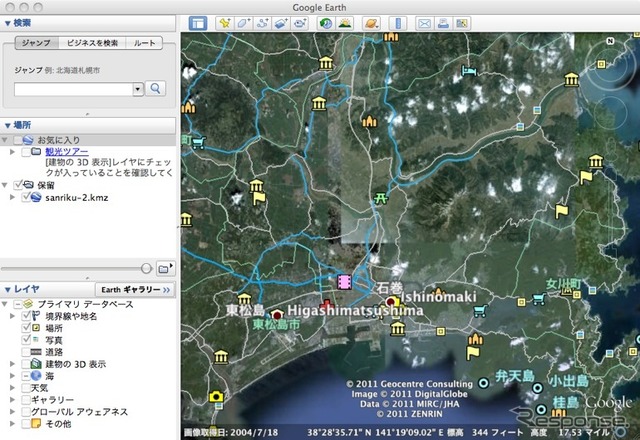The image size is (640, 440).
Task: Select the ジャンプ tab
Action: pos(36,43)
